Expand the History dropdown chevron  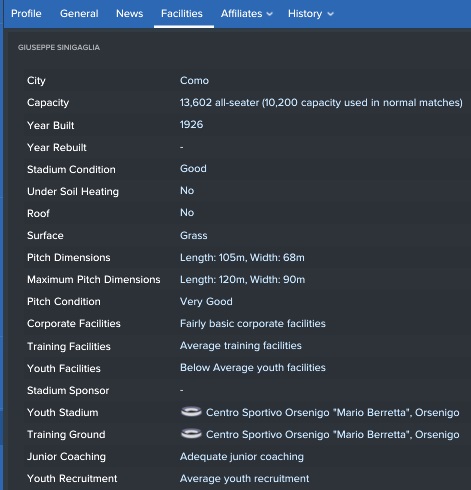pos(330,14)
